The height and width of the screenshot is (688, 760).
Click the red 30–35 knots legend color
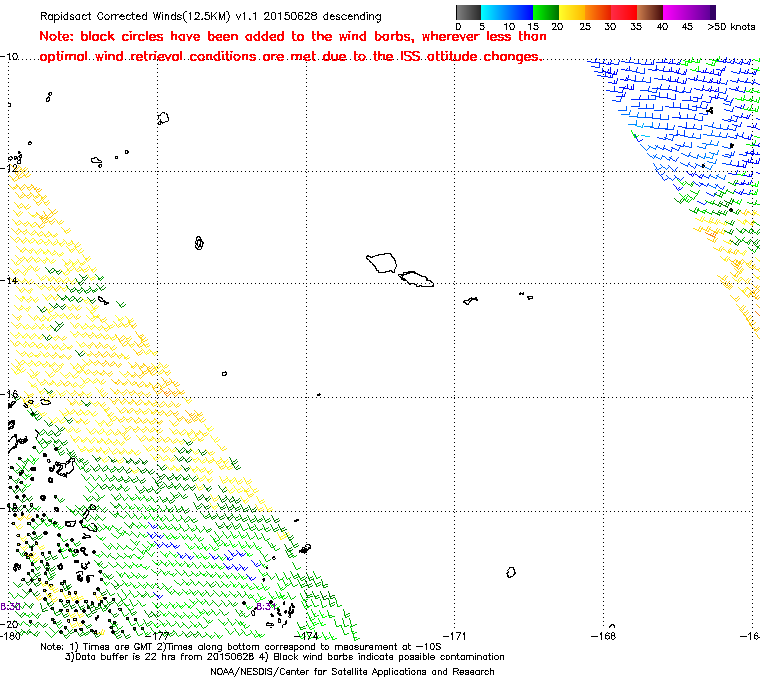coord(624,12)
